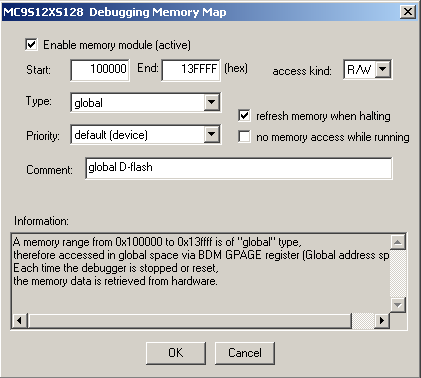Image resolution: width=421 pixels, height=378 pixels.
Task: Click the Information box scroll up arrow
Action: (398, 242)
